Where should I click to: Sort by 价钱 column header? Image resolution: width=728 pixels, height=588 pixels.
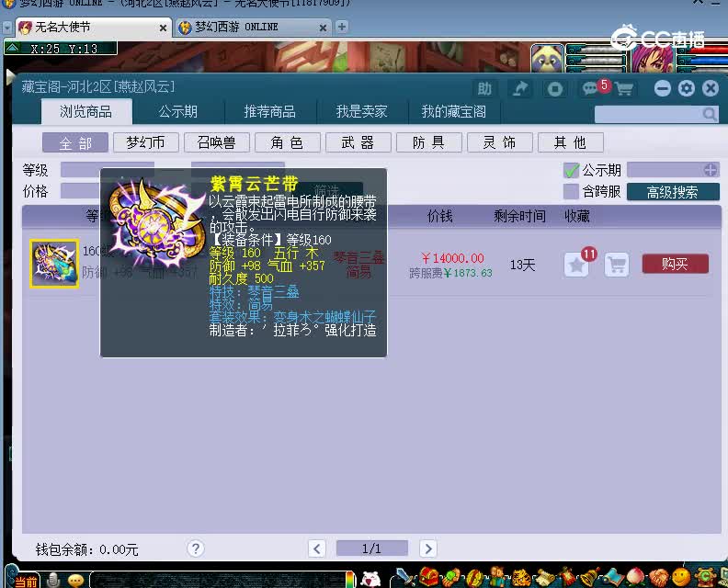[x=439, y=216]
